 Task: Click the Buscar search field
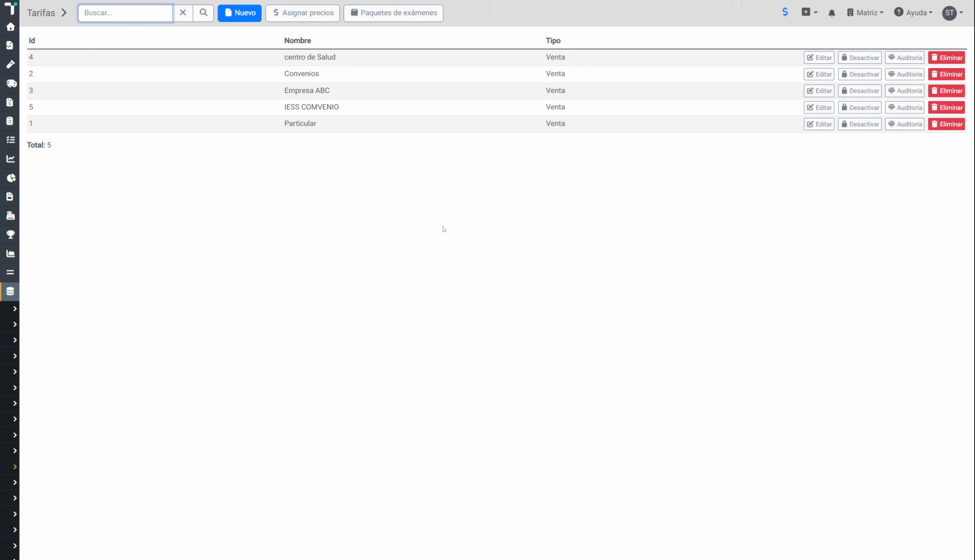point(125,13)
